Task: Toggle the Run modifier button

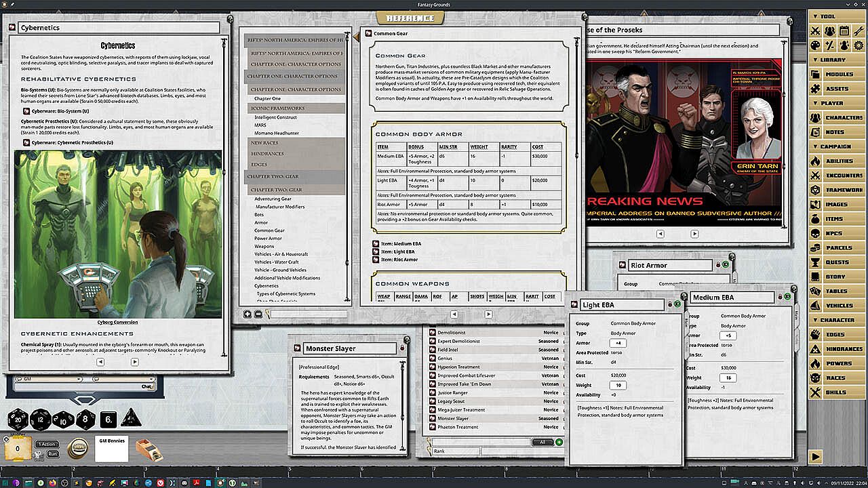Action: point(52,453)
